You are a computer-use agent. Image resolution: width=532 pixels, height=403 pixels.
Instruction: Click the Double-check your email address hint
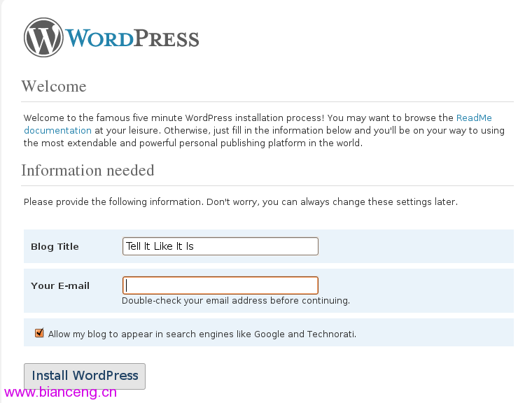236,301
